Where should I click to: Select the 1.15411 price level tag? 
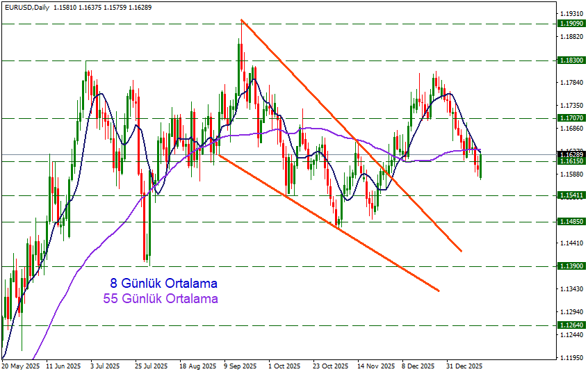(x=573, y=195)
